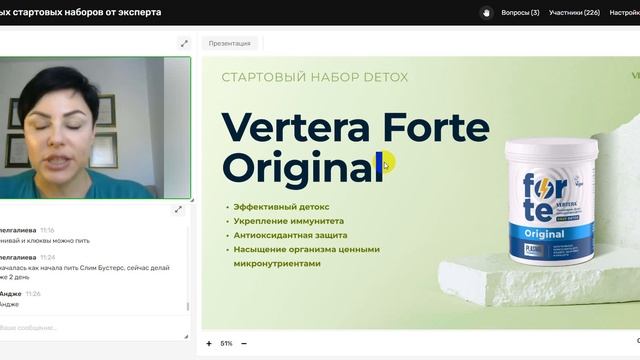Select the Презентация tab
The height and width of the screenshot is (360, 640).
pyautogui.click(x=229, y=43)
